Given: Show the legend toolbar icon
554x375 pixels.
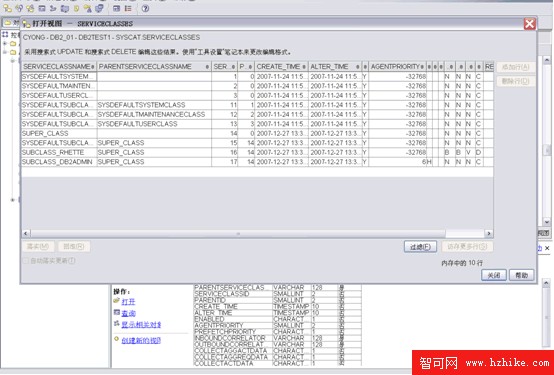Looking at the screenshot, I should click(128, 8).
